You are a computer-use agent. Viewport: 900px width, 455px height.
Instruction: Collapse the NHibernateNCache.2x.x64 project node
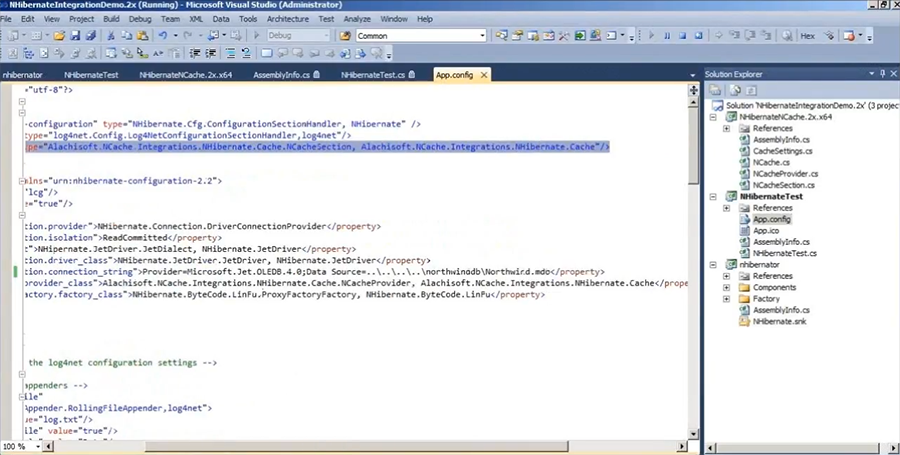tap(713, 117)
